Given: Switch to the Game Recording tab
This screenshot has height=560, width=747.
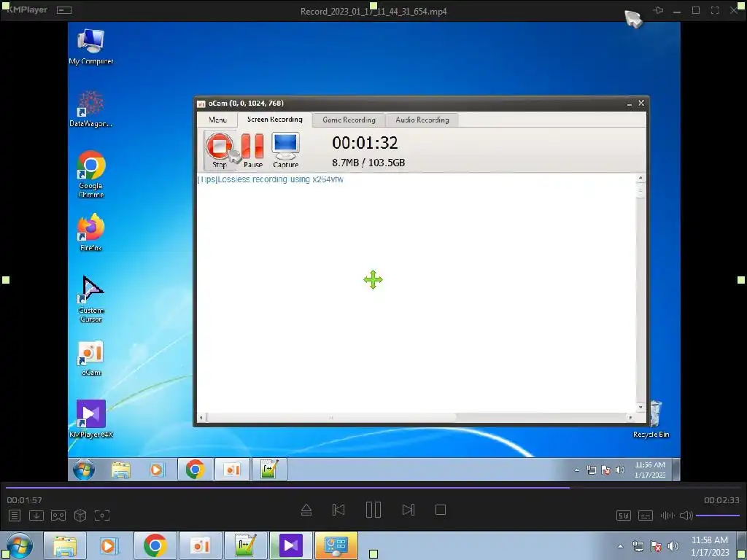Looking at the screenshot, I should click(349, 120).
